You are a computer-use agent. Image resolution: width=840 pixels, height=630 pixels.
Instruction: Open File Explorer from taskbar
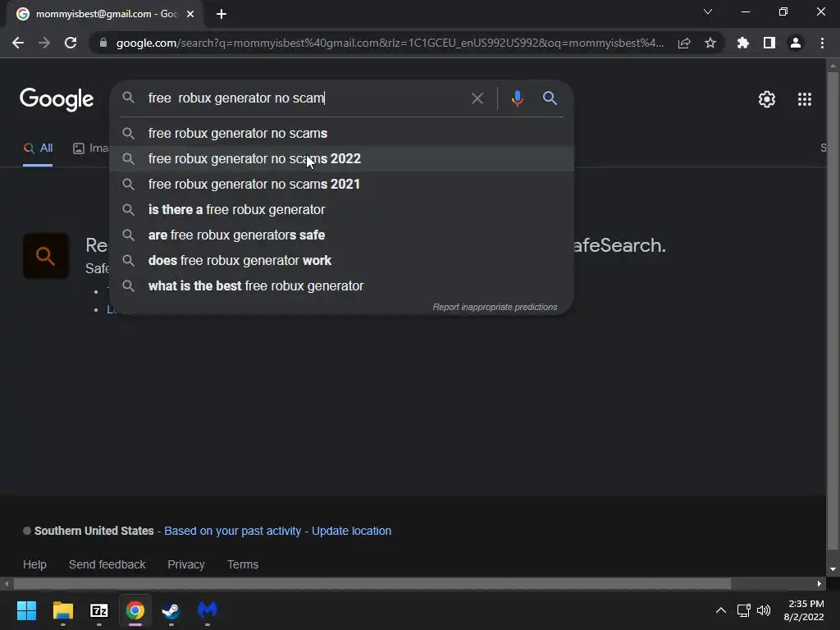(x=62, y=610)
